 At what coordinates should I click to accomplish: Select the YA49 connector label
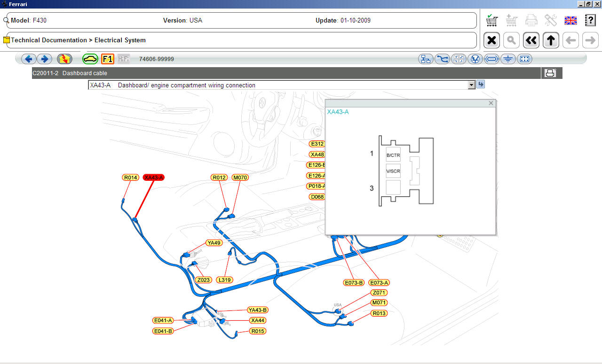point(214,243)
